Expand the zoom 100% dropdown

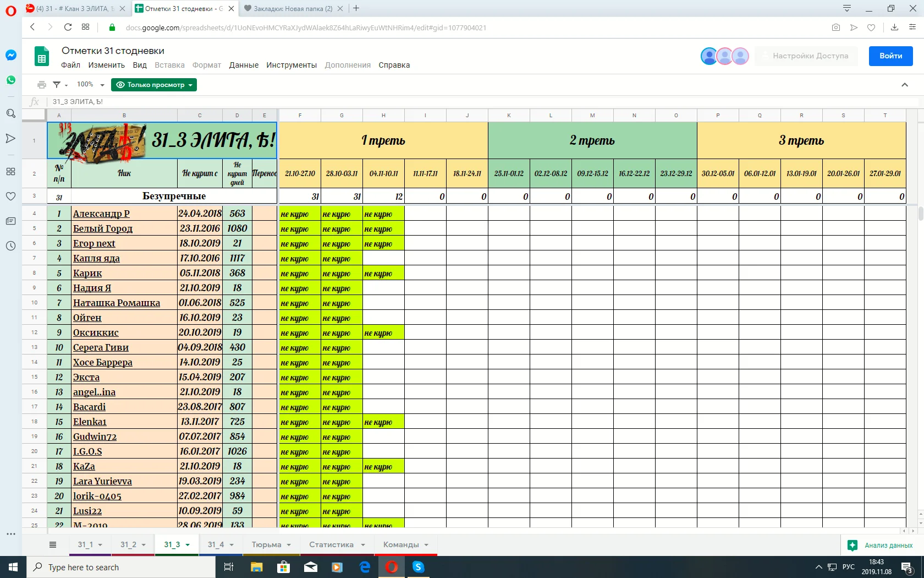click(x=90, y=85)
